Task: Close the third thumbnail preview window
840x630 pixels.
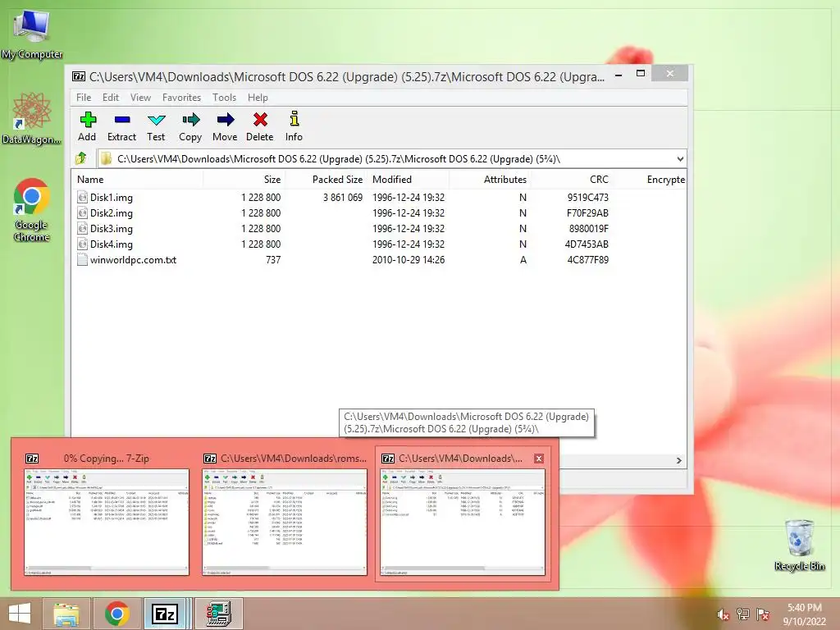Action: click(x=539, y=459)
